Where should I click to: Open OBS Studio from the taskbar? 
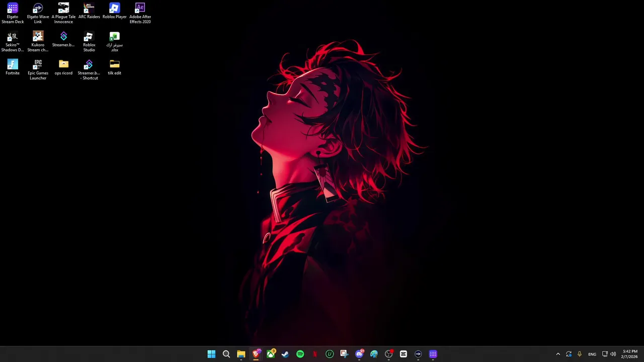[x=388, y=354]
